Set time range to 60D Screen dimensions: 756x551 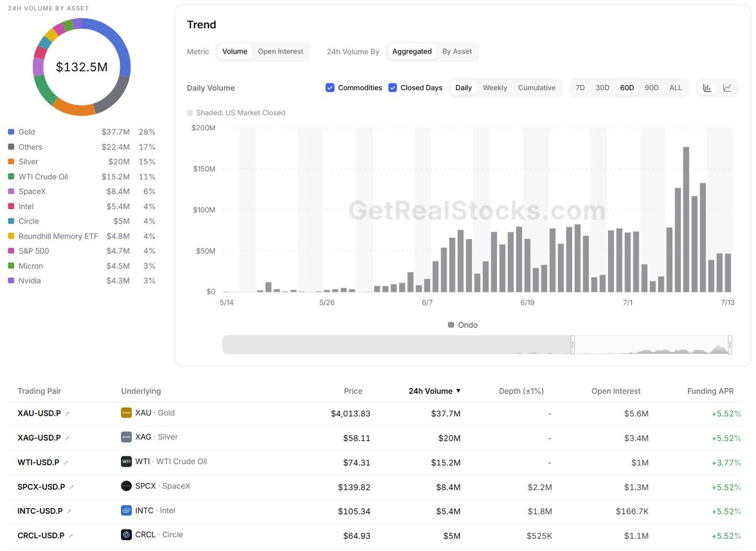click(x=627, y=88)
